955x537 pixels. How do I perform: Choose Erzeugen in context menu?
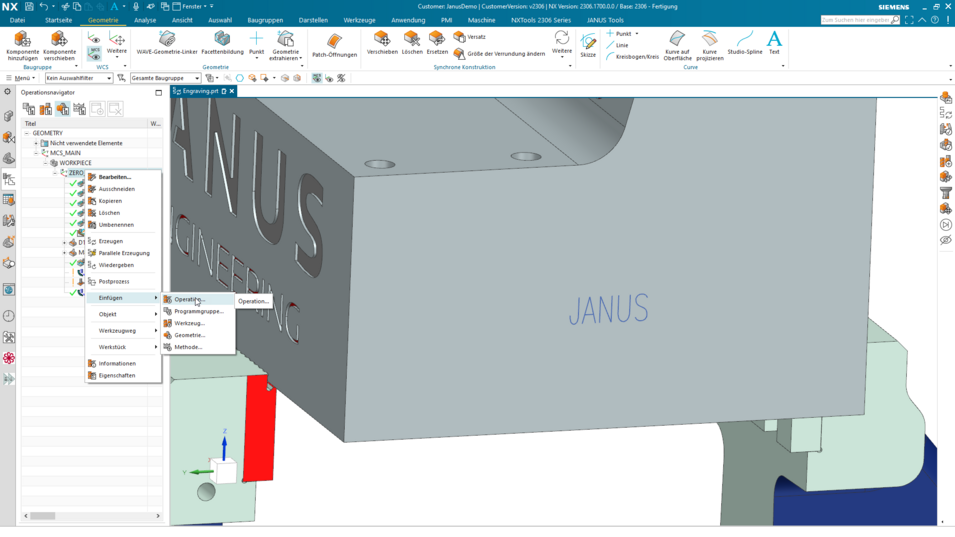click(123, 241)
